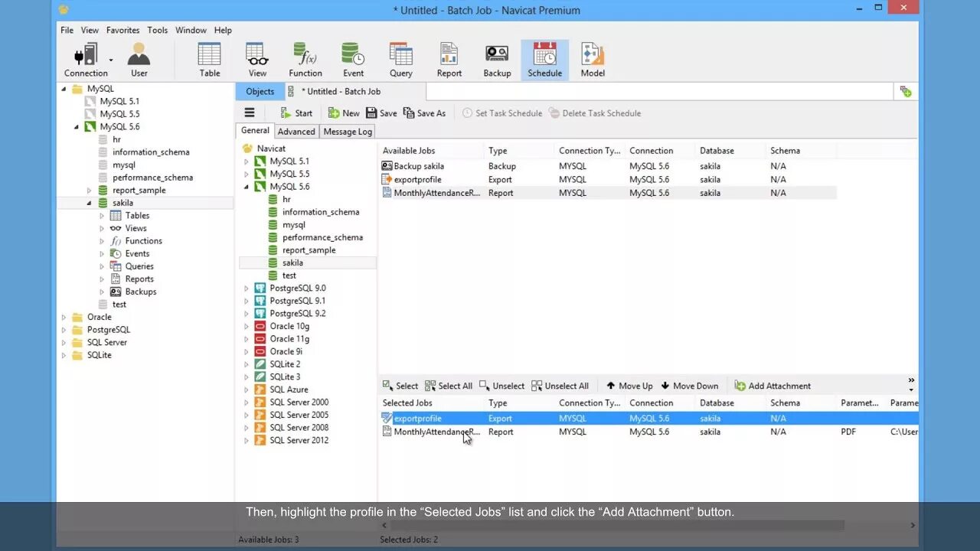Select the hr database in General tree
Image resolution: width=980 pixels, height=551 pixels.
286,199
